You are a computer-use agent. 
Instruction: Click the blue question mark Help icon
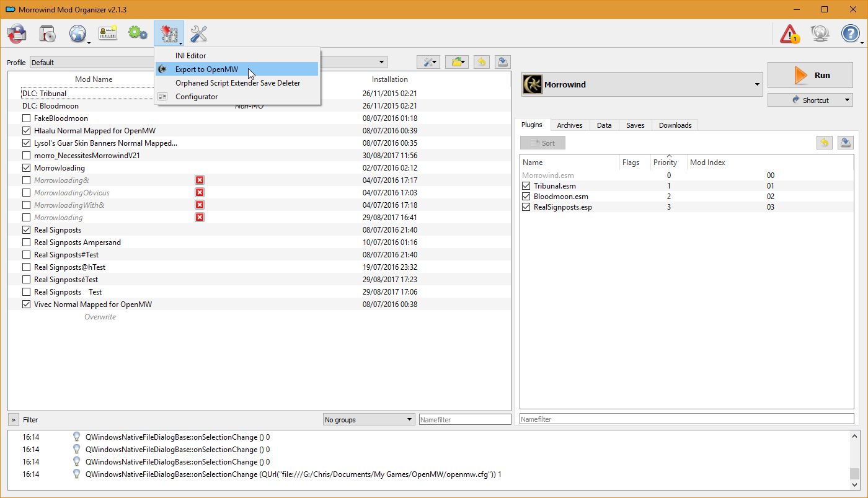[x=851, y=33]
